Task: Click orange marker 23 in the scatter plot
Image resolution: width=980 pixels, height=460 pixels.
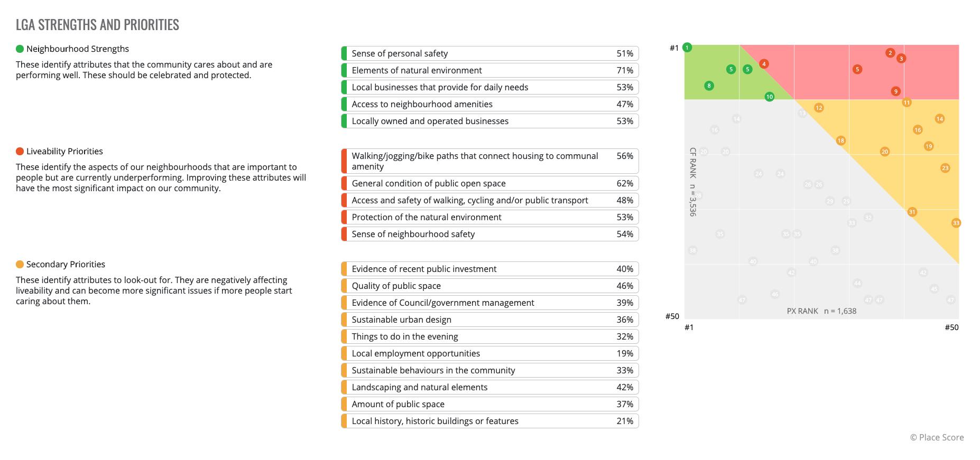Action: 945,168
